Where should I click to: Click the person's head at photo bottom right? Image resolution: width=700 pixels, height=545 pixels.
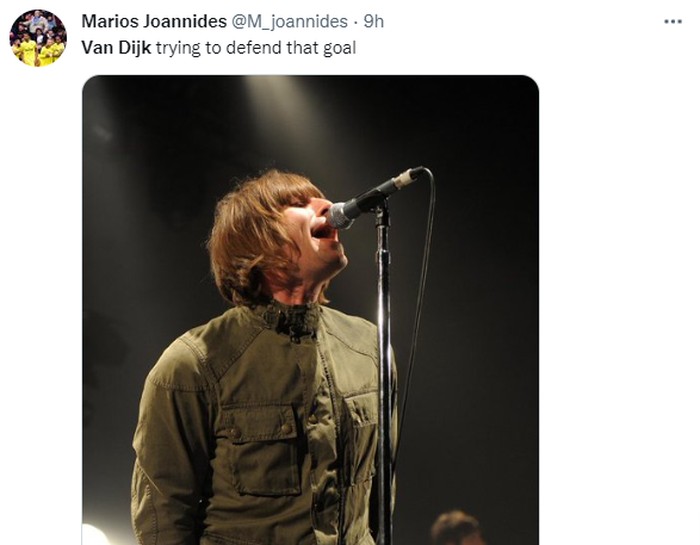tap(457, 529)
